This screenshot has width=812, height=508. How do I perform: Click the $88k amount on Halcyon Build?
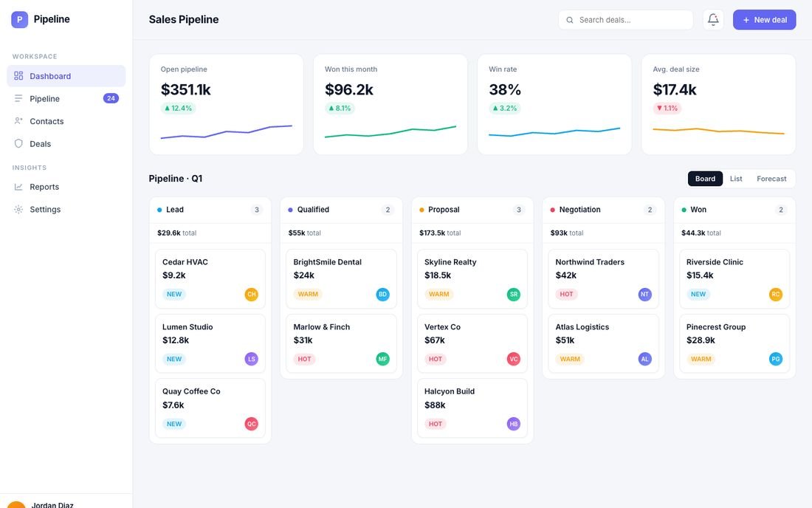(435, 405)
